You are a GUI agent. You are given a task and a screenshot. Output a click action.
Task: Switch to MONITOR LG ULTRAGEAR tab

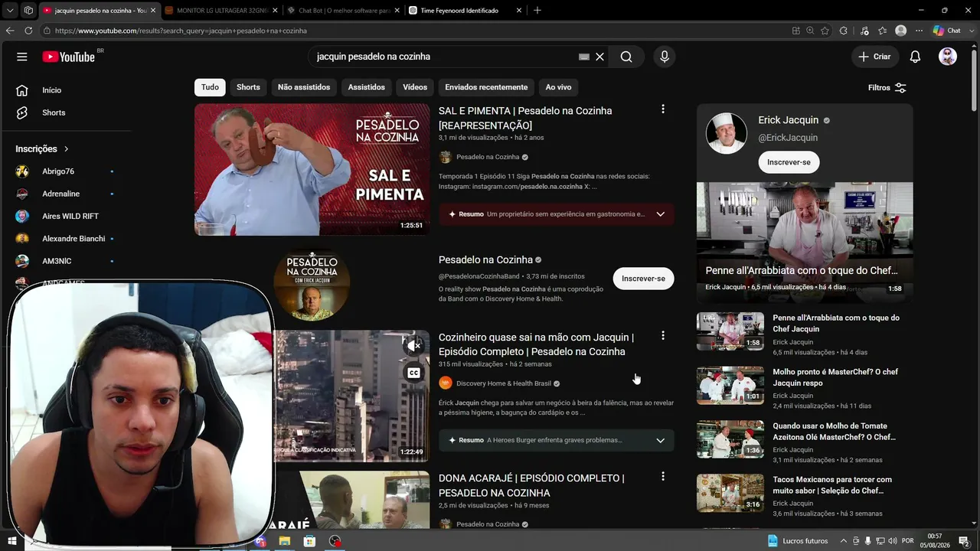click(221, 11)
